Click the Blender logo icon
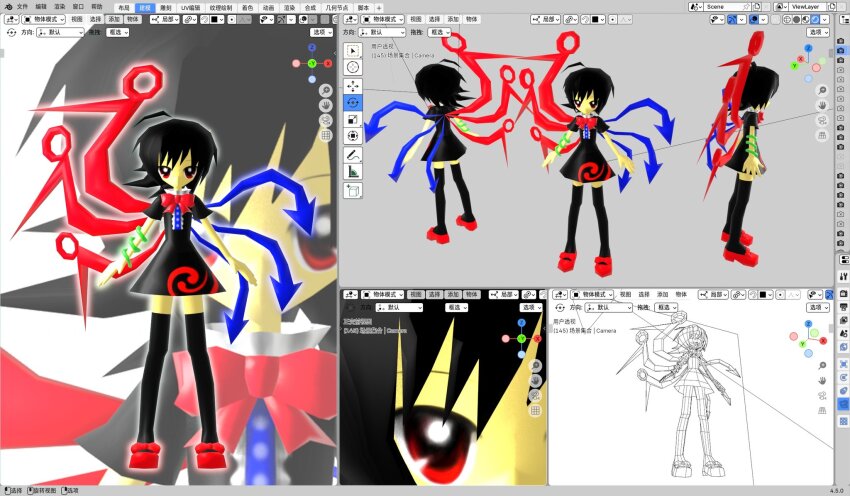 tap(8, 7)
